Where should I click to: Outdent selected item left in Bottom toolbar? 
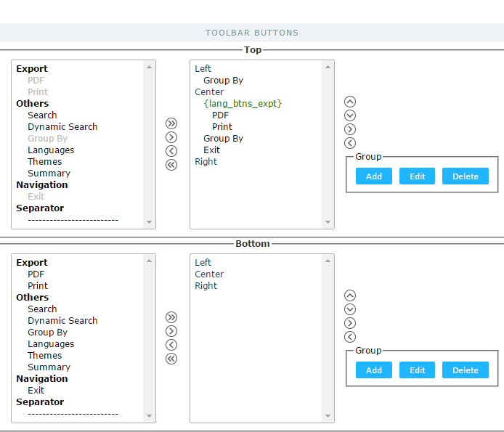[x=350, y=337]
